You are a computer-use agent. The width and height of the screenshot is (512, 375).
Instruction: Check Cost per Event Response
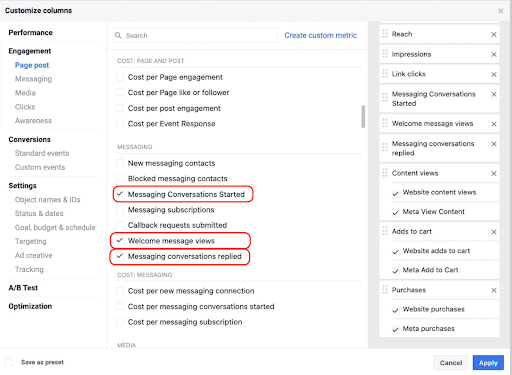(x=120, y=123)
